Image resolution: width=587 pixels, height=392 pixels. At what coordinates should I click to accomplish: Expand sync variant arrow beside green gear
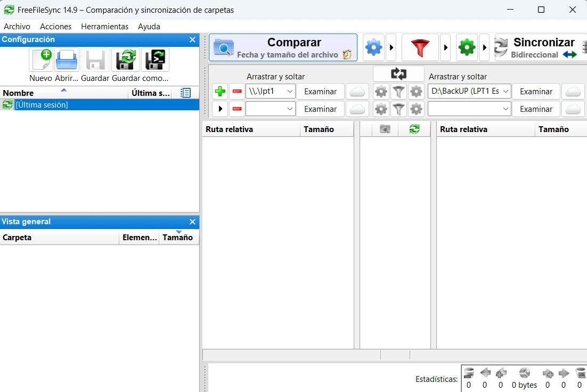pyautogui.click(x=484, y=47)
